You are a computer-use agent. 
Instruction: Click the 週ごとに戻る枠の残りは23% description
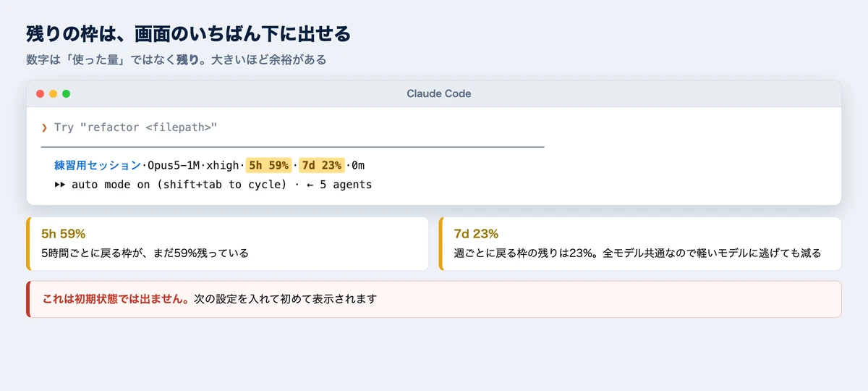637,253
